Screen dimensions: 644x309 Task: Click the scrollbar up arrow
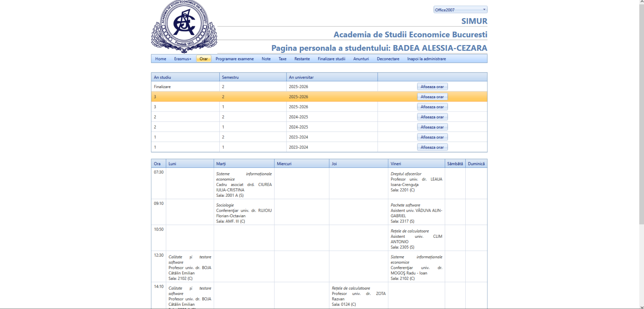[642, 2]
